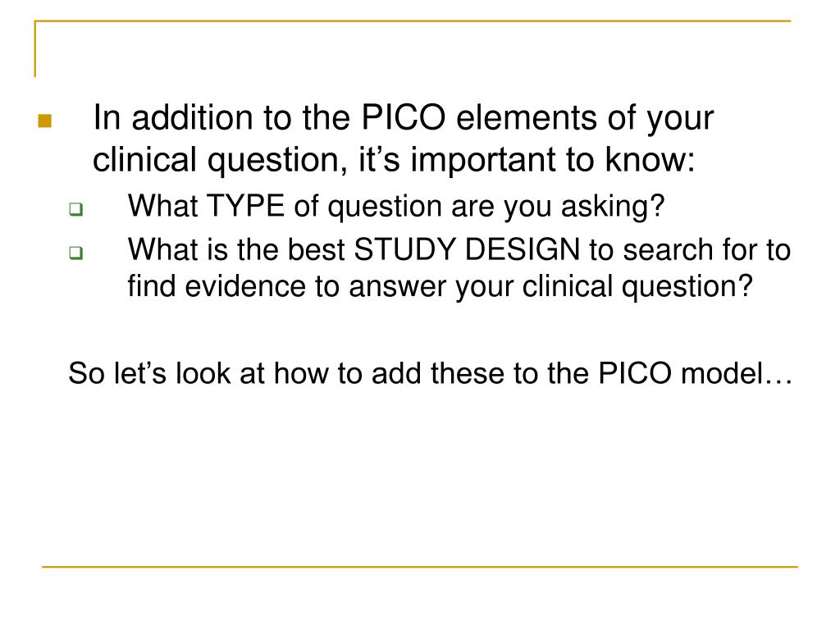
Task: Click the text 'What TYPE of question are you asking?'
Action: pos(396,208)
